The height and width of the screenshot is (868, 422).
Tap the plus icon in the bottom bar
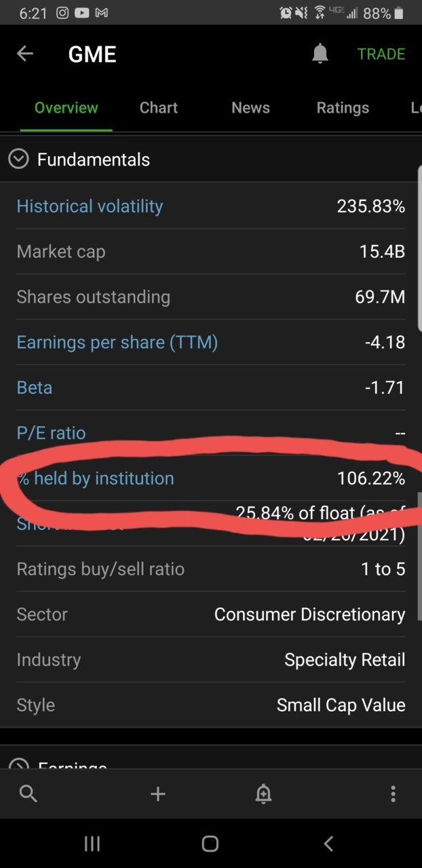tap(158, 793)
